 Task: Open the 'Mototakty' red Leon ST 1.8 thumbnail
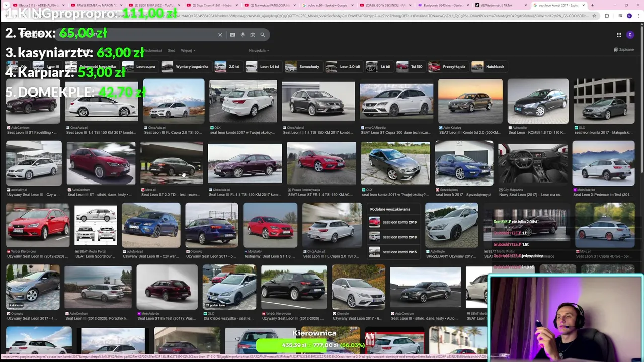click(x=270, y=225)
